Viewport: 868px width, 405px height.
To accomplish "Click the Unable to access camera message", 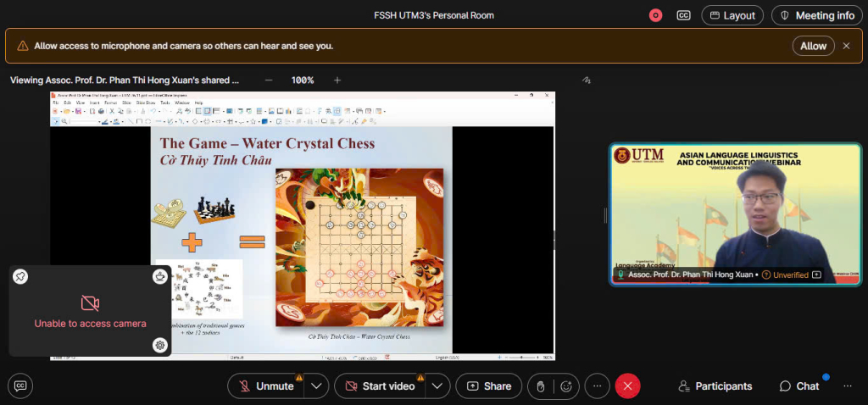I will pos(90,324).
